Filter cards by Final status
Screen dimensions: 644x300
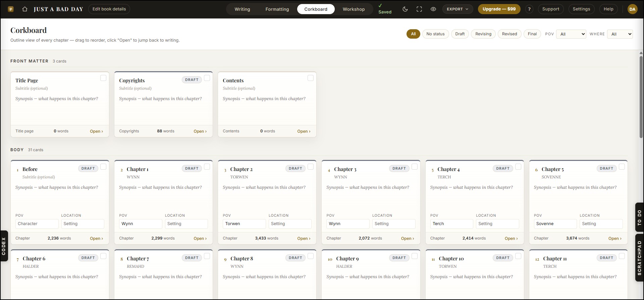point(532,34)
